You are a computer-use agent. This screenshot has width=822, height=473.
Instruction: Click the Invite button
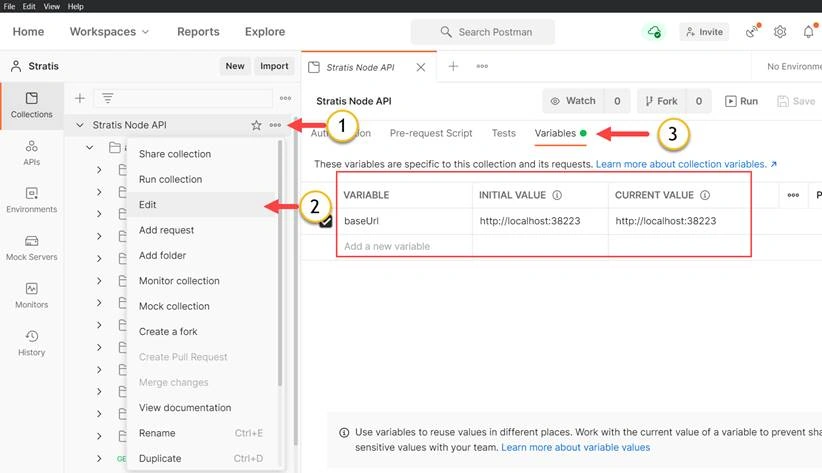pos(704,32)
